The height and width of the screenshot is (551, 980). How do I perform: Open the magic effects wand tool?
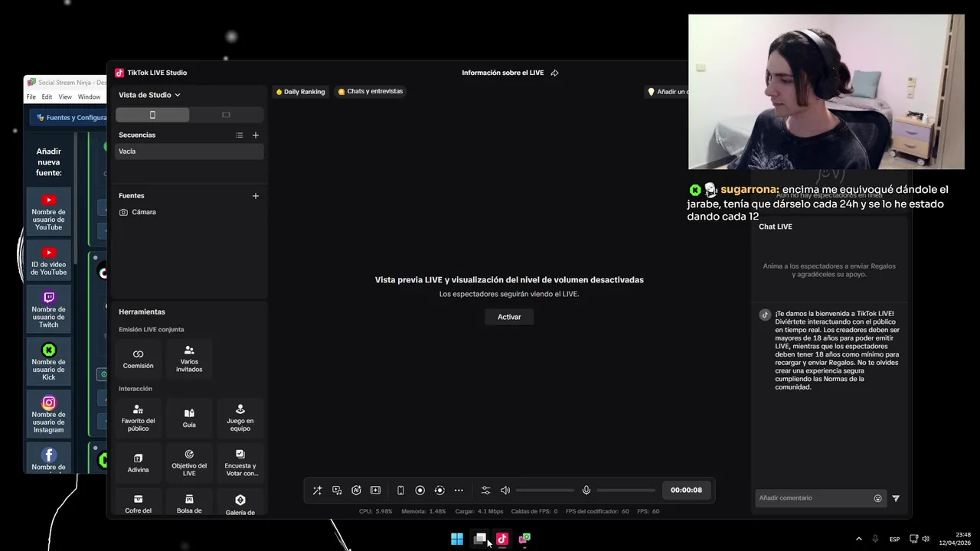pyautogui.click(x=317, y=491)
